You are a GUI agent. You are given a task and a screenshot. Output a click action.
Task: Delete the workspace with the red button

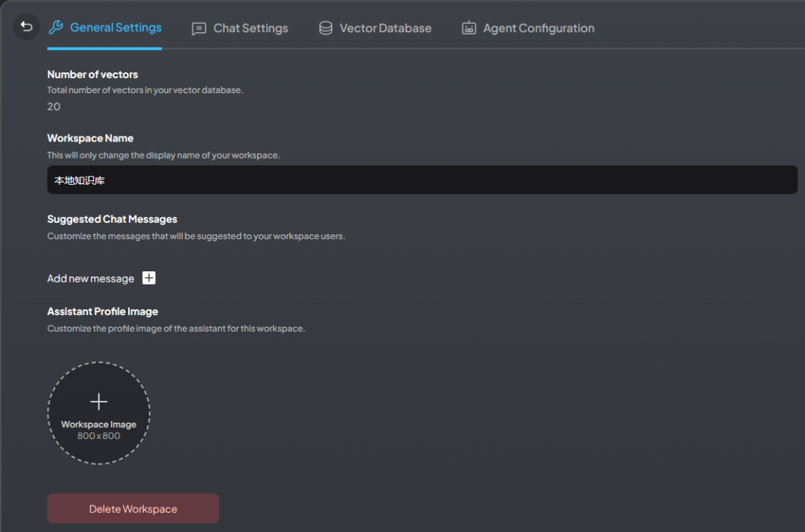pos(133,508)
